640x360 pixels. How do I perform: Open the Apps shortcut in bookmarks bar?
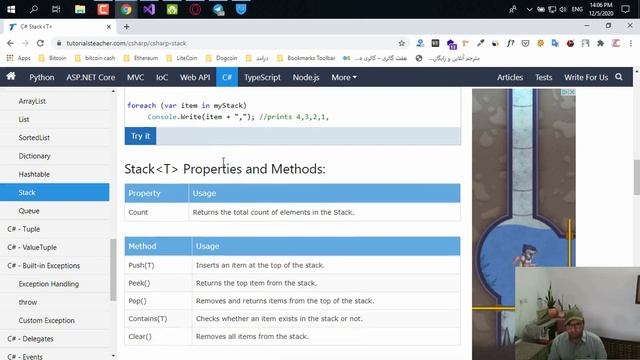pyautogui.click(x=19, y=58)
